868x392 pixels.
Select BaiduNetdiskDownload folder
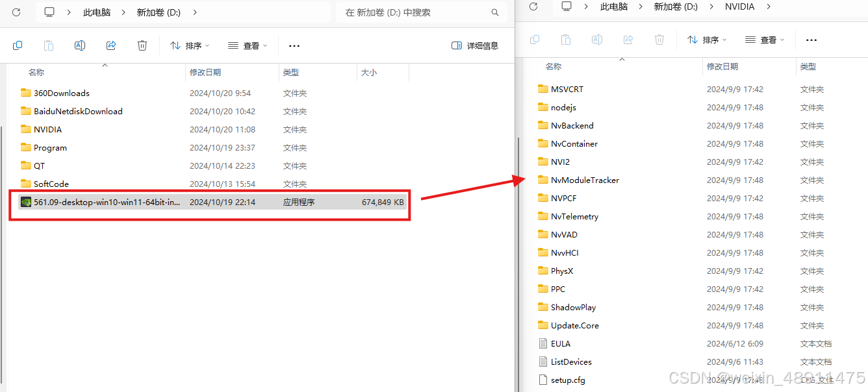[x=78, y=111]
